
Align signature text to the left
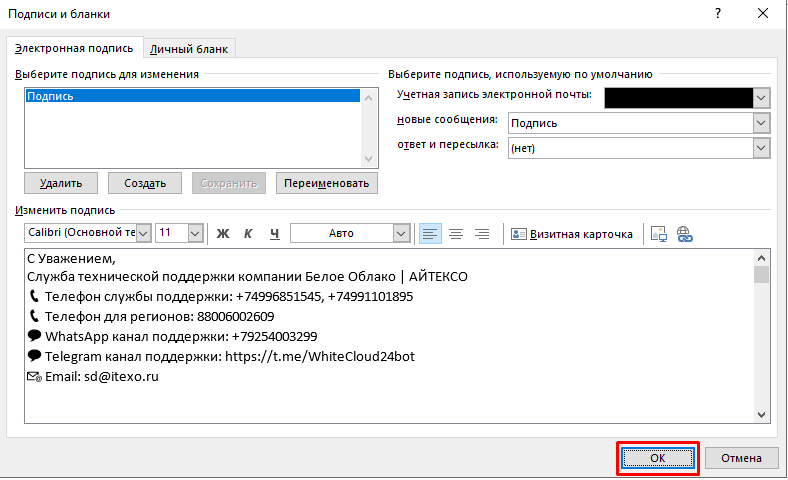coord(430,233)
